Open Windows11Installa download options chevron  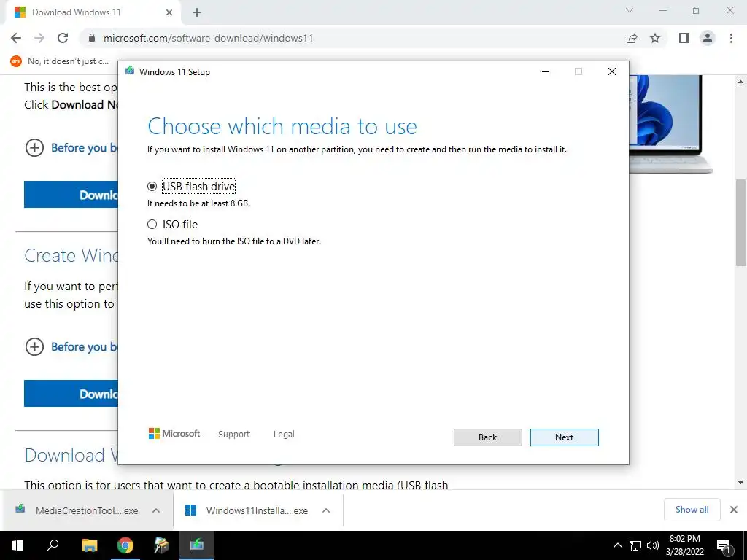[x=326, y=510]
